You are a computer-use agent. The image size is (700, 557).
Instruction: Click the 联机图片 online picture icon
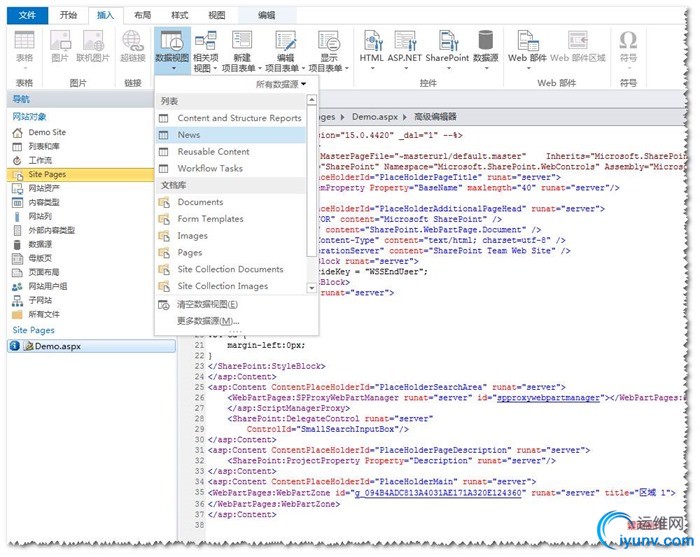(x=93, y=41)
